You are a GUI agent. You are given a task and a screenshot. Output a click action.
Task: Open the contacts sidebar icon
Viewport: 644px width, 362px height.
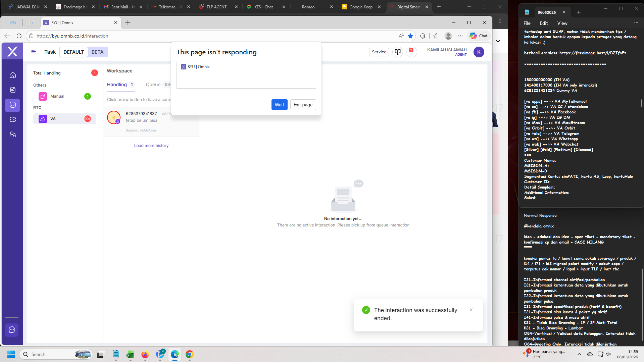coord(13,134)
